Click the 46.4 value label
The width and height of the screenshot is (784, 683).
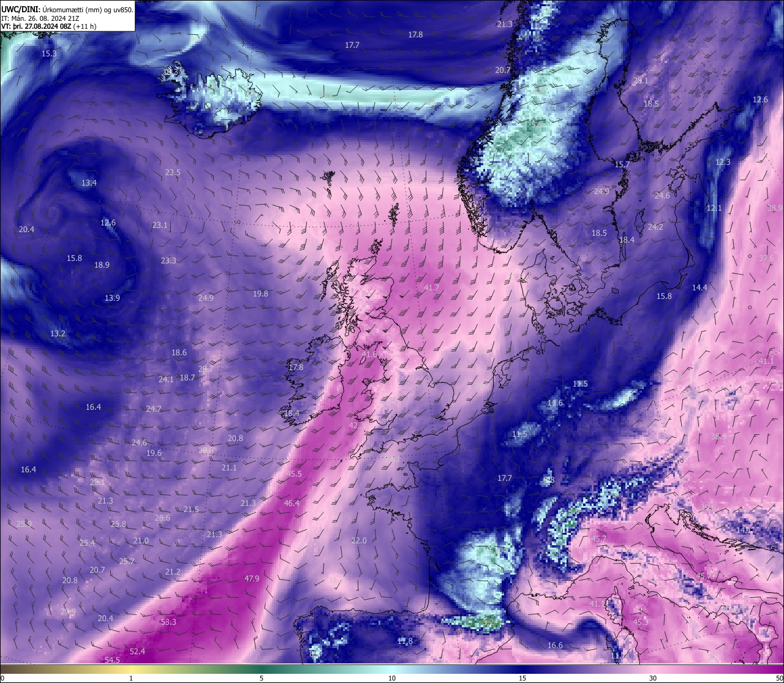(292, 504)
